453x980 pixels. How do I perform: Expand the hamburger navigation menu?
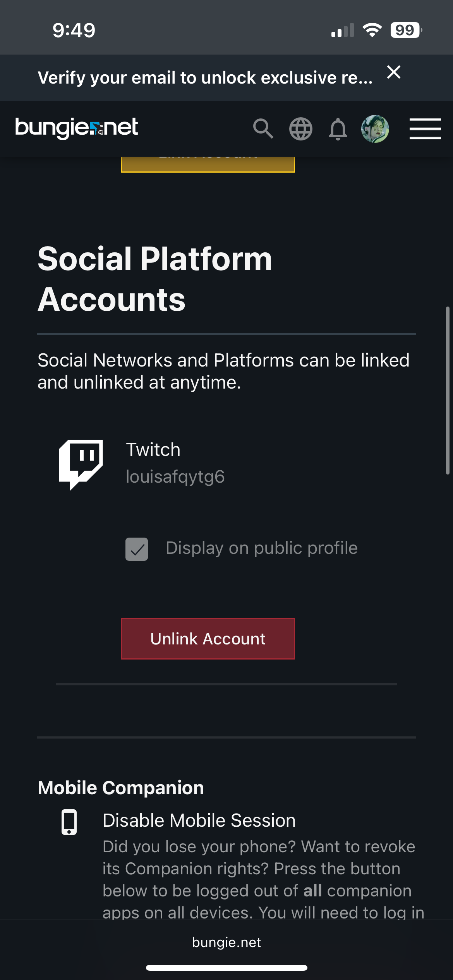click(x=425, y=129)
